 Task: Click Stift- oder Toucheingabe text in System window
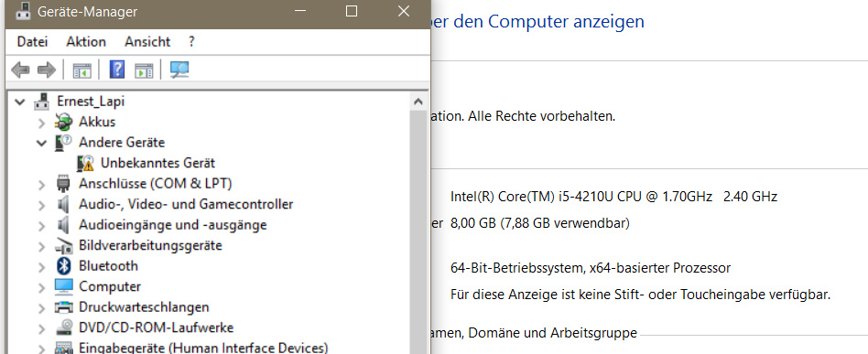pyautogui.click(x=641, y=295)
